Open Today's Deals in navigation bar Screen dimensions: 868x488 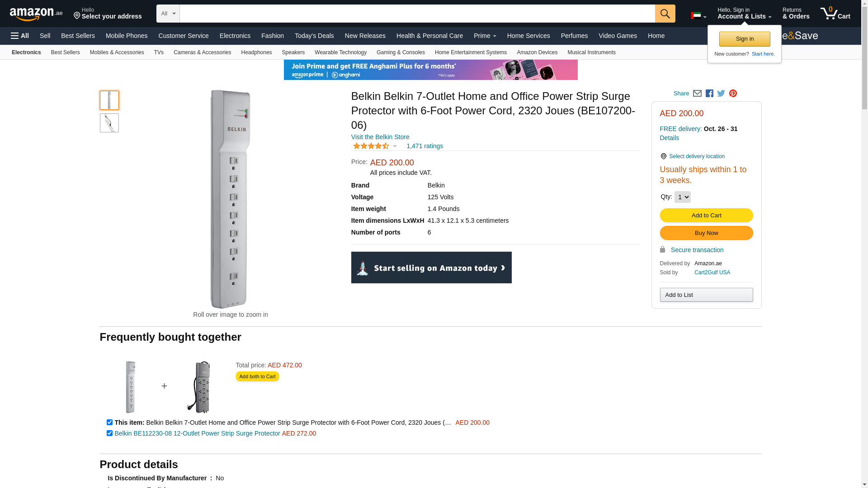click(314, 36)
